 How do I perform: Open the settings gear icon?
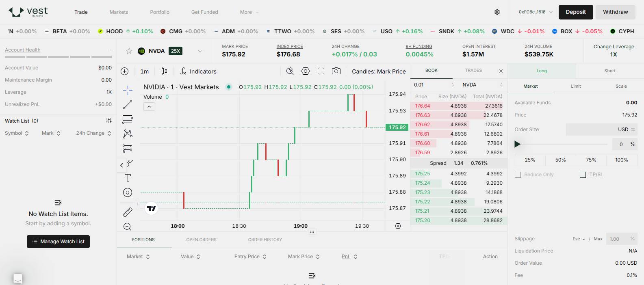click(x=497, y=12)
